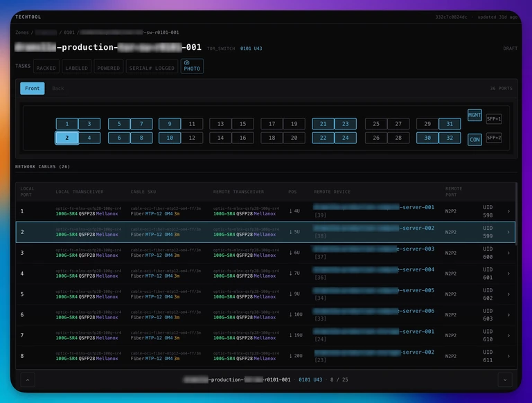532x403 pixels.
Task: Select the SFP+2 port
Action: point(494,138)
